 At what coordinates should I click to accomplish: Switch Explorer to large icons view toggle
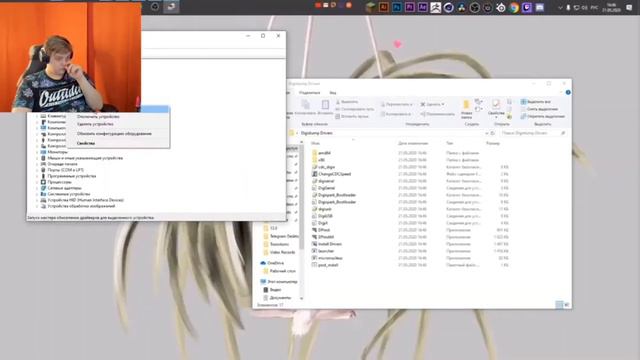567,304
